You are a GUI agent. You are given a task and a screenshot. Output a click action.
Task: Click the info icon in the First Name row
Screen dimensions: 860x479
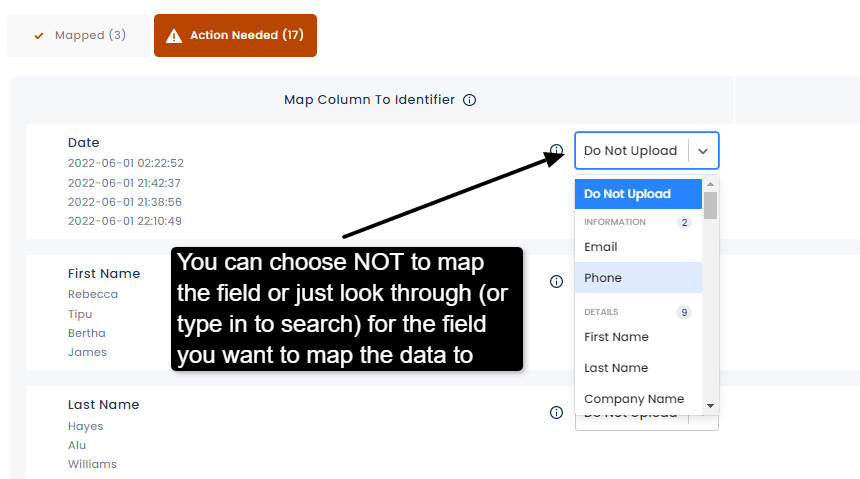pos(556,281)
